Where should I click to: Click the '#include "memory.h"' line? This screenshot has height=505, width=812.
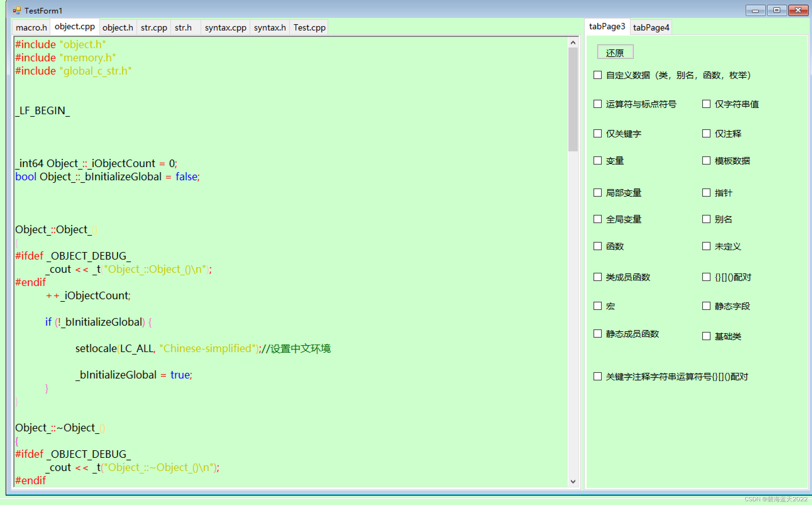click(x=66, y=58)
